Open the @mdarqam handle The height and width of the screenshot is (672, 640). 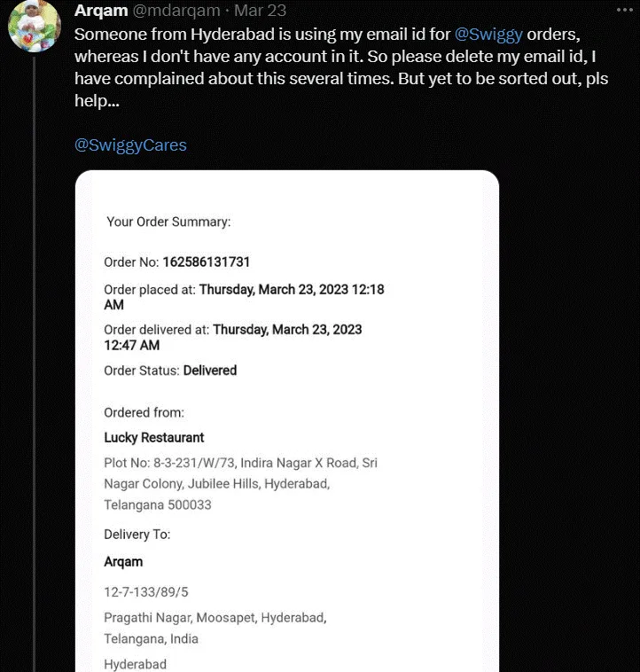coord(178,11)
